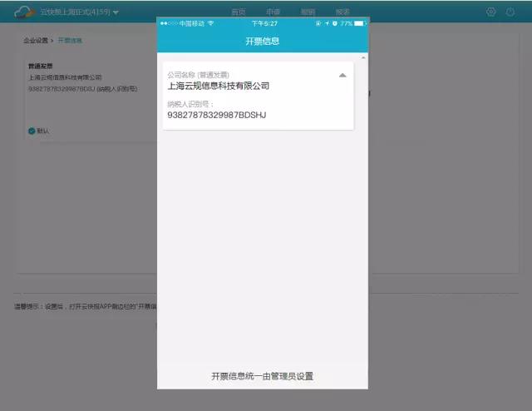Click the time 下午5:27 in the status bar

264,23
